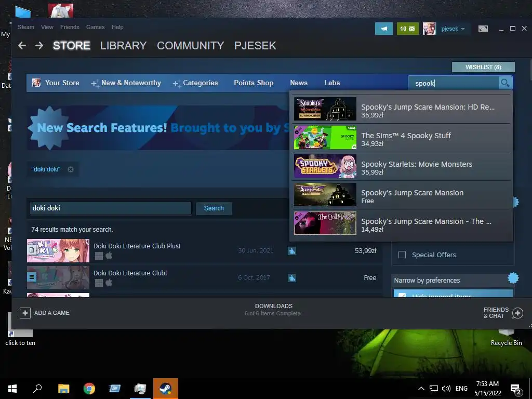Toggle Hide ignored items checkbox
This screenshot has width=532, height=399.
(402, 295)
